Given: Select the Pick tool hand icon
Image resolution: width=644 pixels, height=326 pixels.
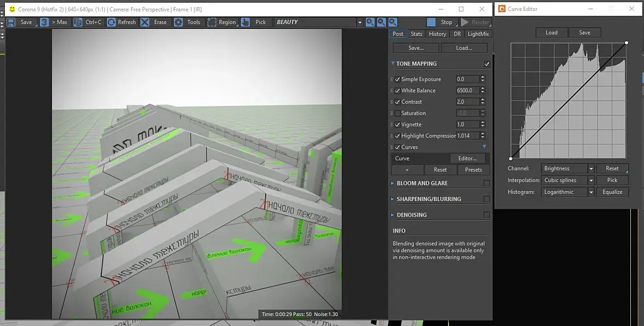Looking at the screenshot, I should (x=246, y=22).
